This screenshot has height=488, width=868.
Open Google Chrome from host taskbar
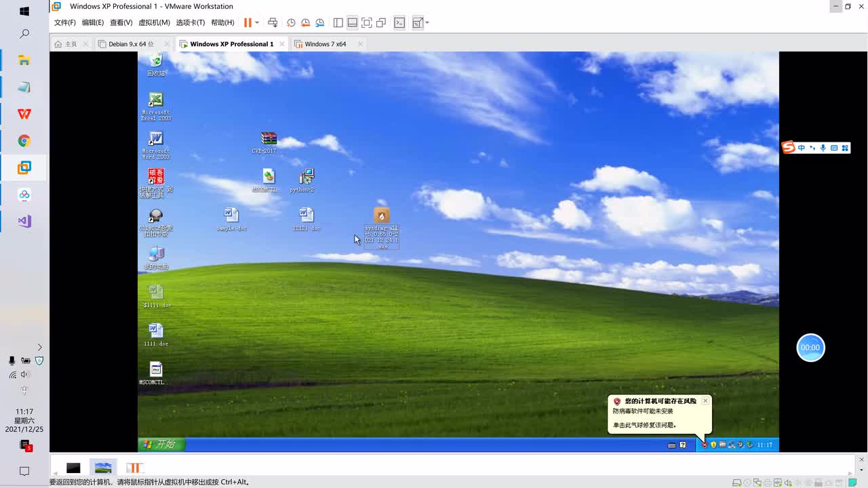pyautogui.click(x=24, y=141)
